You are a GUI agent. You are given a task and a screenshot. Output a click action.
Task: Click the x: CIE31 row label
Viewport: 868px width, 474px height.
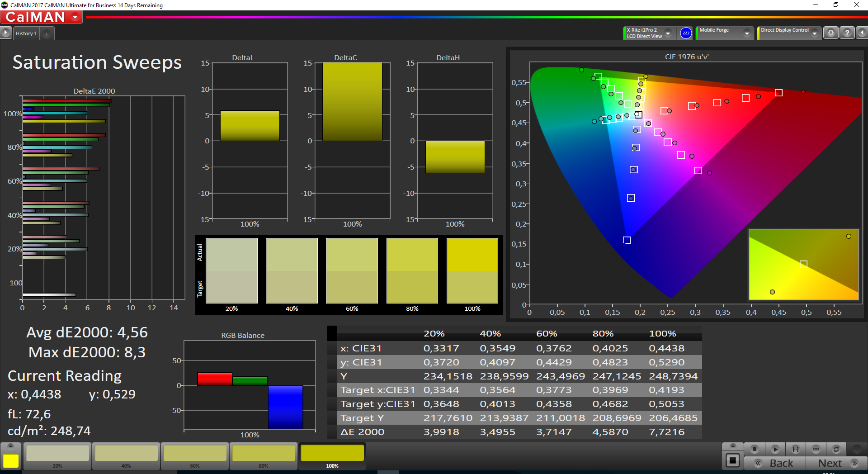(x=361, y=348)
